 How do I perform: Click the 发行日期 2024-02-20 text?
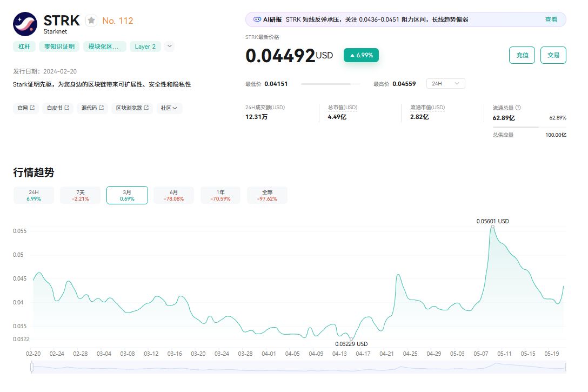click(x=45, y=71)
